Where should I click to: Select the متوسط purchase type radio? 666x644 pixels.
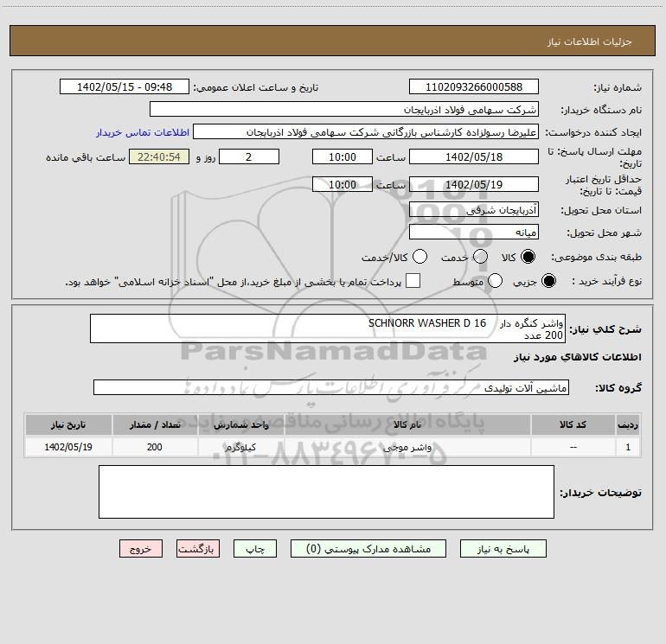tap(495, 281)
